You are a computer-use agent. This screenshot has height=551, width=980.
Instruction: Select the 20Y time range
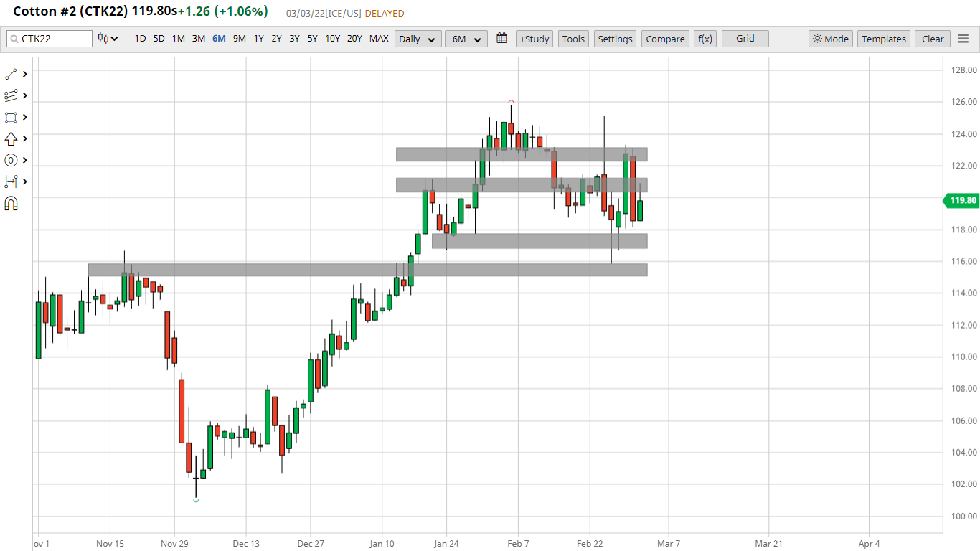tap(355, 39)
